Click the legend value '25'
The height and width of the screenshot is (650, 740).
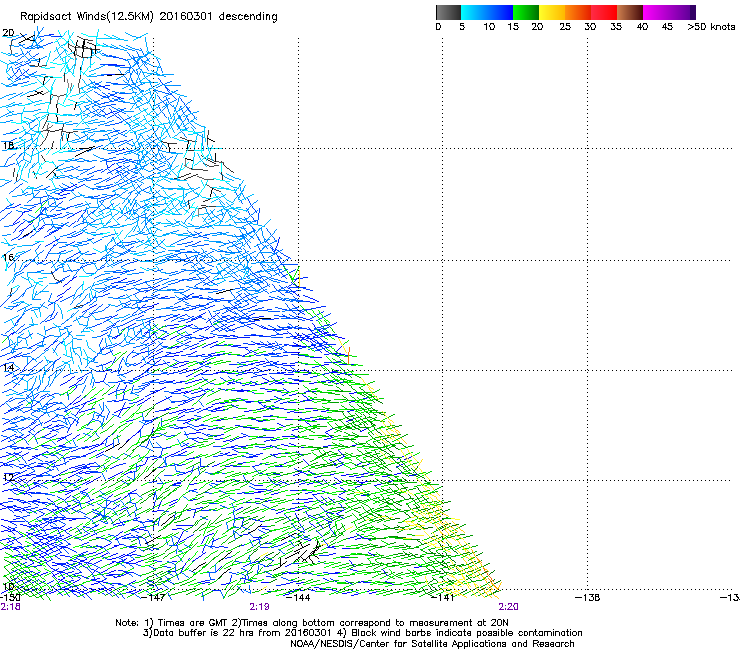pos(565,27)
